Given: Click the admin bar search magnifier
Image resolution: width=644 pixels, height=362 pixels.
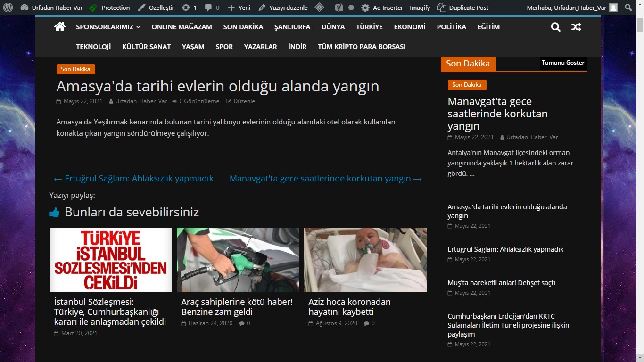Looking at the screenshot, I should [x=628, y=8].
